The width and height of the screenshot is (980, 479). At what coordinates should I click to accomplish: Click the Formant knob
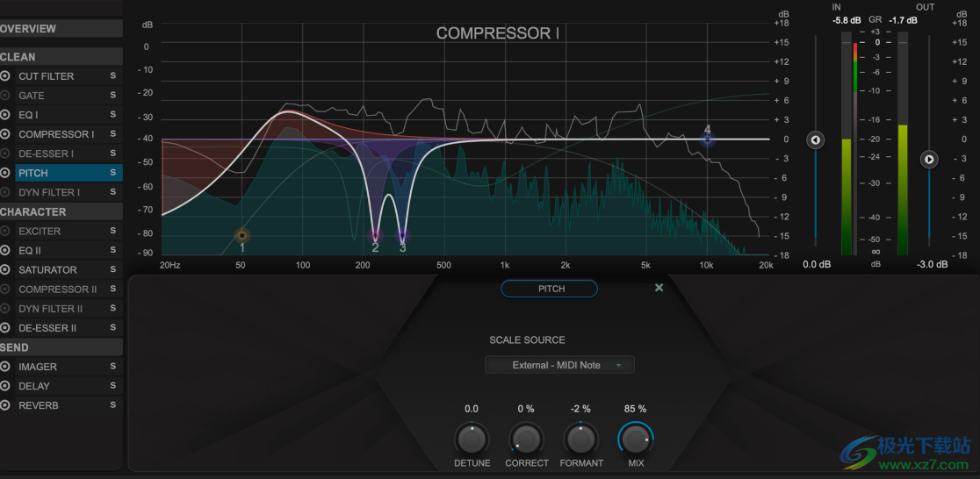click(x=580, y=438)
